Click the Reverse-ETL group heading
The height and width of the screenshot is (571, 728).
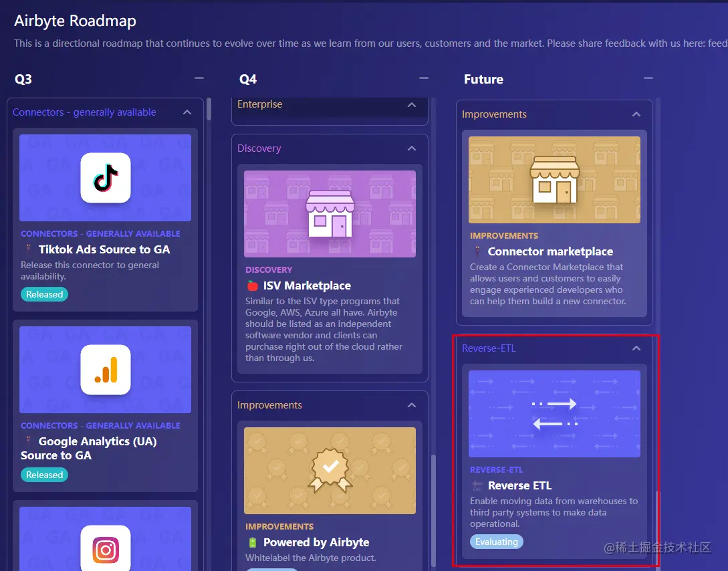[x=489, y=348]
